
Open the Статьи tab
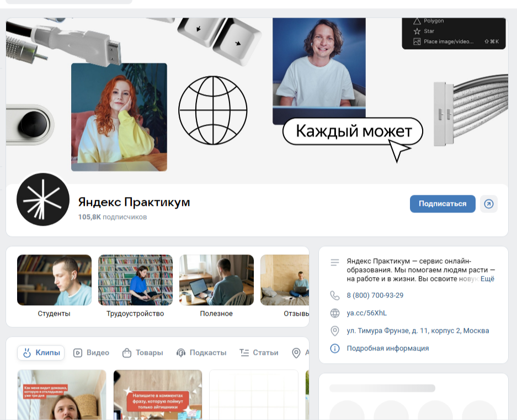(259, 353)
